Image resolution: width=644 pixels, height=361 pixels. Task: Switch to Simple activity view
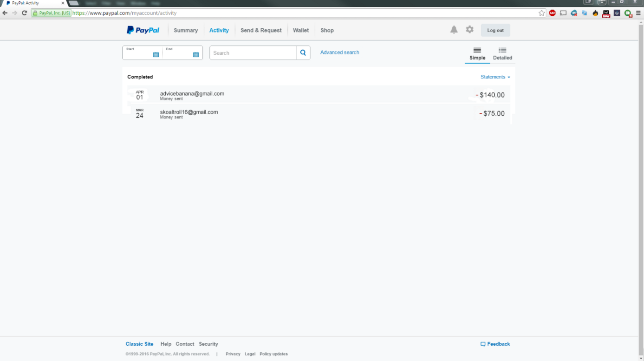coord(477,53)
